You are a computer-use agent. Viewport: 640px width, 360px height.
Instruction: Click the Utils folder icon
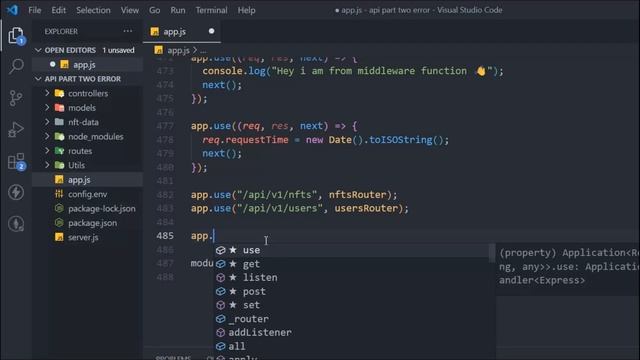(60, 165)
